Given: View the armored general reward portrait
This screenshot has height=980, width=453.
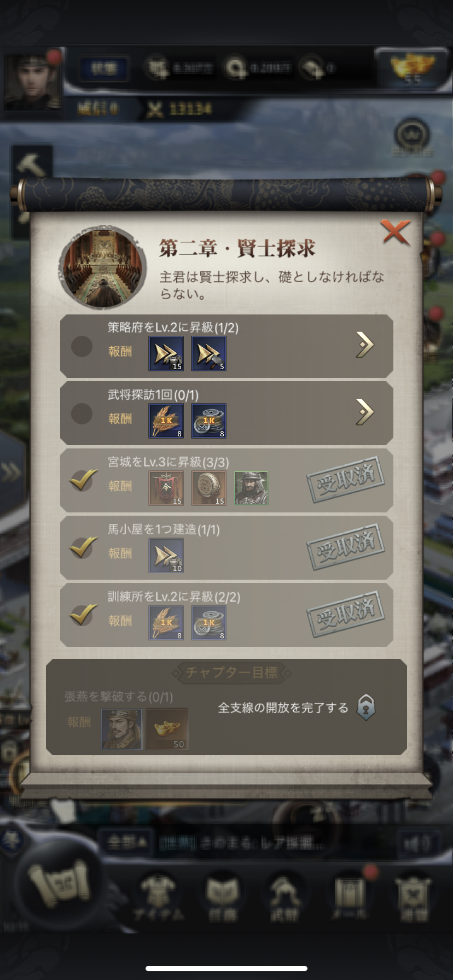Looking at the screenshot, I should [251, 488].
